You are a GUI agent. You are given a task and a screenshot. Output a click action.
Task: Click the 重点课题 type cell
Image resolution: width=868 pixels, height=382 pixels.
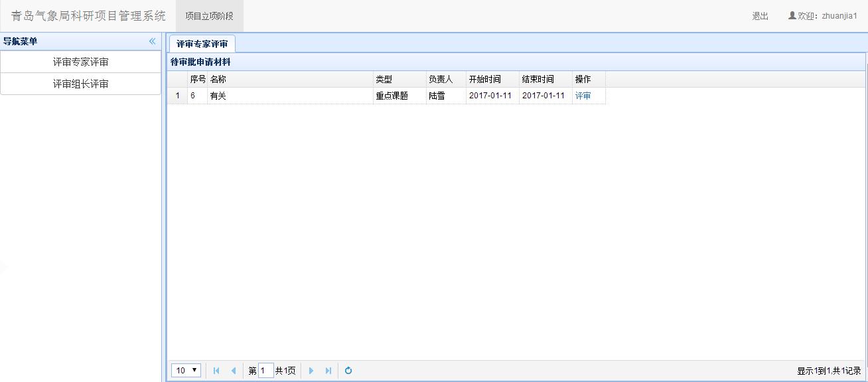[x=400, y=96]
